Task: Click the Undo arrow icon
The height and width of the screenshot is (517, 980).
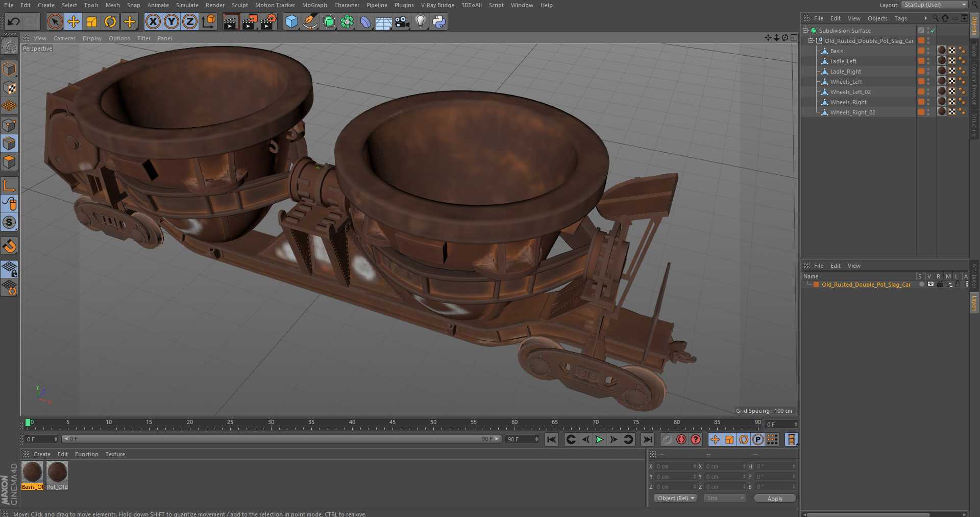Action: pyautogui.click(x=14, y=21)
